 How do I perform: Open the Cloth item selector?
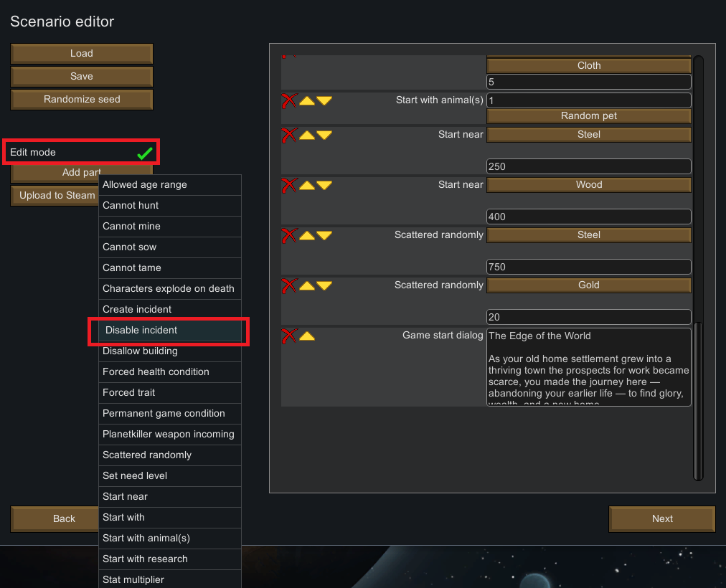click(588, 65)
